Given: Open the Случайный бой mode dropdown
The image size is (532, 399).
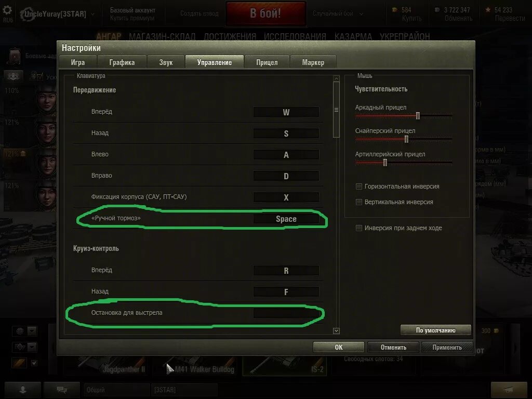Looking at the screenshot, I should tap(361, 14).
